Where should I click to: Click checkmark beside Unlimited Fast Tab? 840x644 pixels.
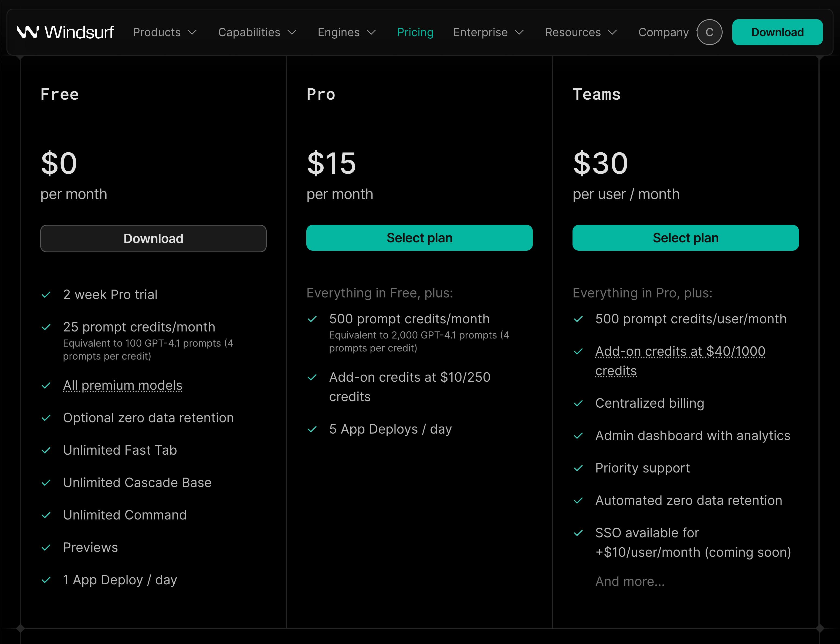pyautogui.click(x=46, y=450)
